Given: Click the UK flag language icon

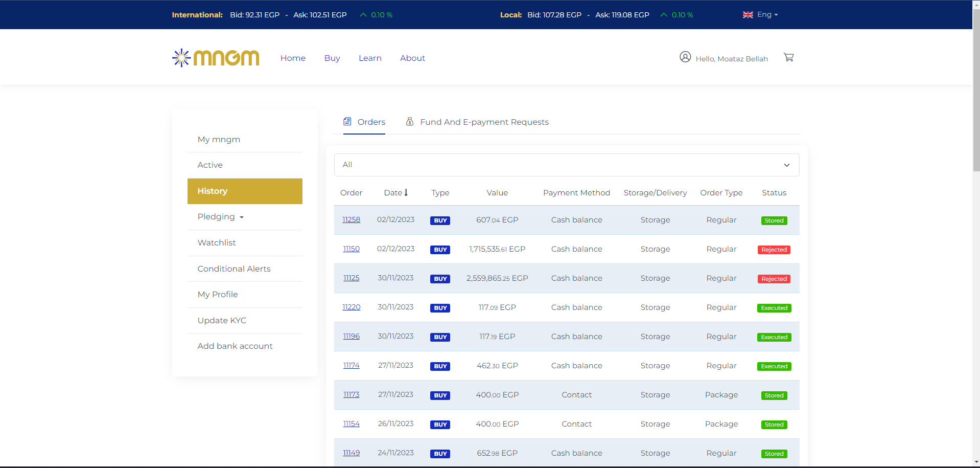Looking at the screenshot, I should [x=748, y=15].
